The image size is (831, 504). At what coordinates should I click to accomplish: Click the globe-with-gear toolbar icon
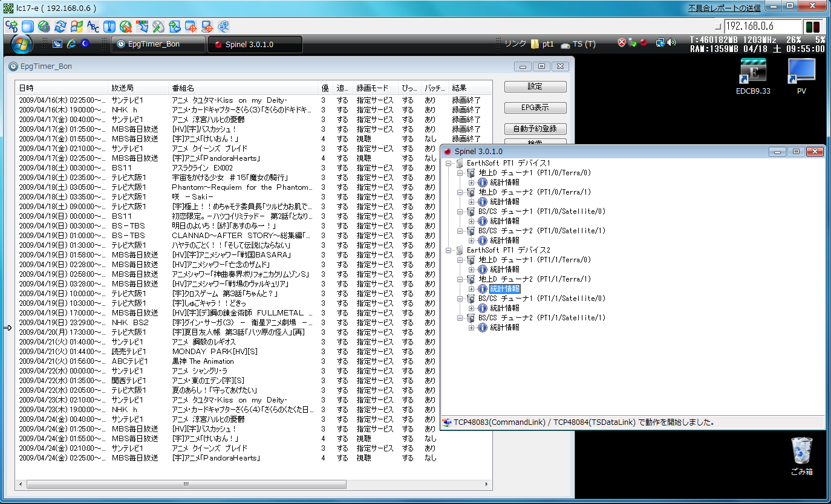tap(44, 27)
